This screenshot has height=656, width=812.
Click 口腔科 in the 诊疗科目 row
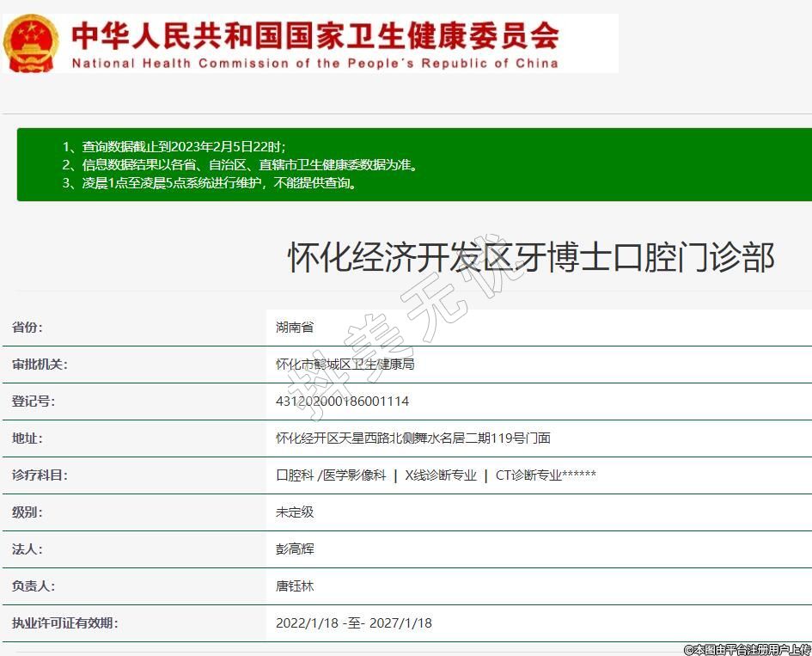pyautogui.click(x=295, y=475)
